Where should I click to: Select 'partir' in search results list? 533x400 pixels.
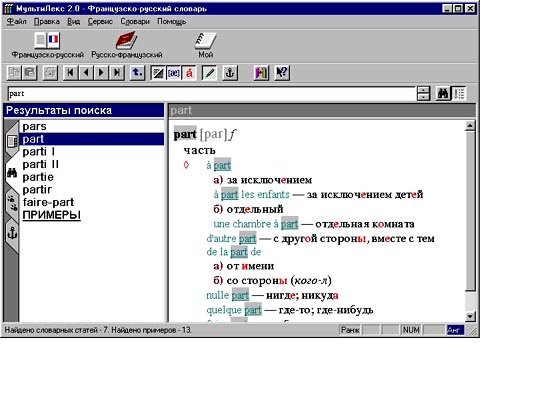pyautogui.click(x=37, y=189)
